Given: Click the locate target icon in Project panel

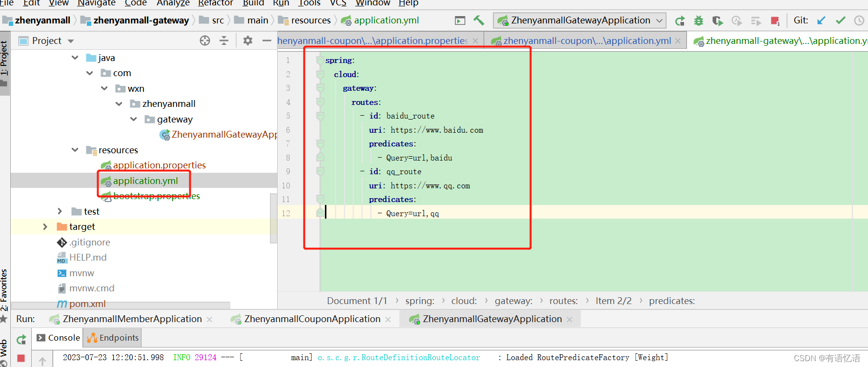Looking at the screenshot, I should tap(205, 41).
